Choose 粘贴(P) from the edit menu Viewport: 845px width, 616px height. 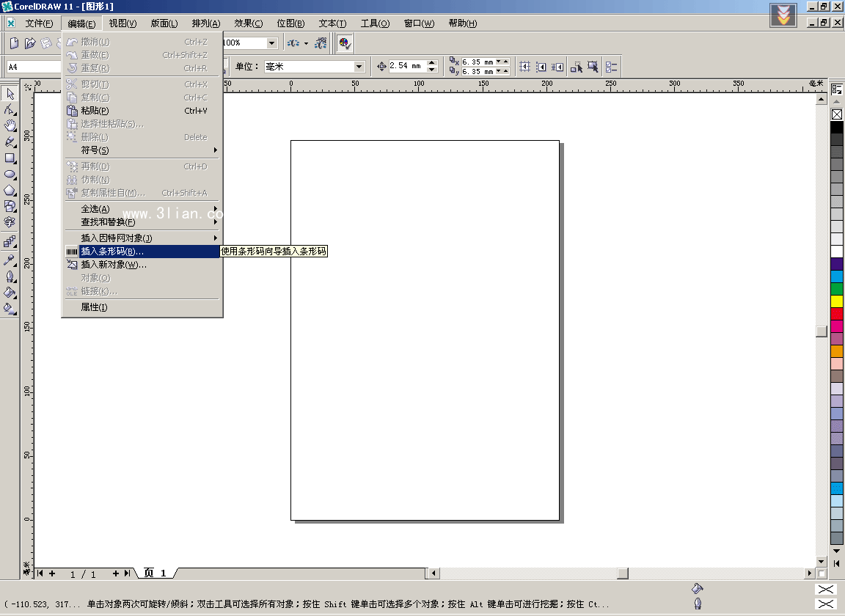tap(142, 111)
